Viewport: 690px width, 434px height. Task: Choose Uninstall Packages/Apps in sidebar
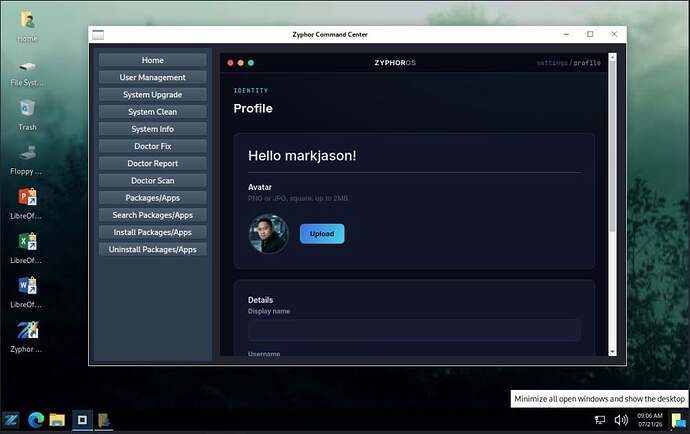coord(153,249)
